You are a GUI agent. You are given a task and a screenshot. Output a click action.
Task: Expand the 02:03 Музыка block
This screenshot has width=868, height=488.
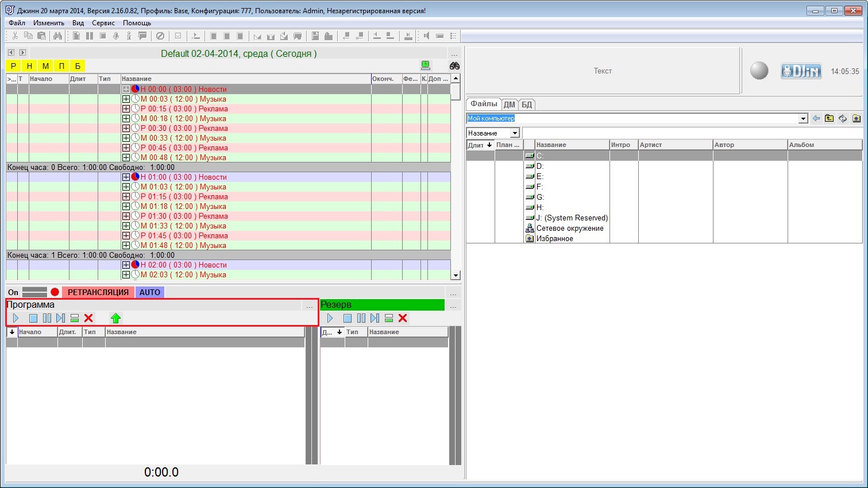(x=126, y=274)
